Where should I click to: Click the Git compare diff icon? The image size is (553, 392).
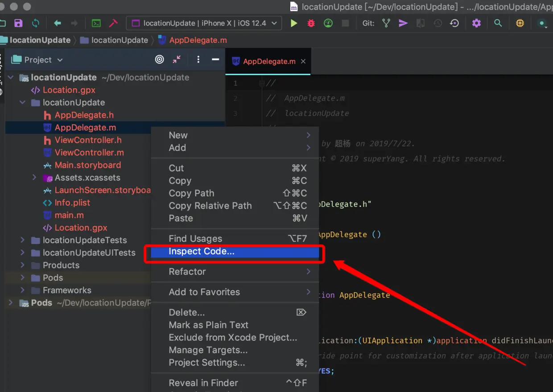420,23
